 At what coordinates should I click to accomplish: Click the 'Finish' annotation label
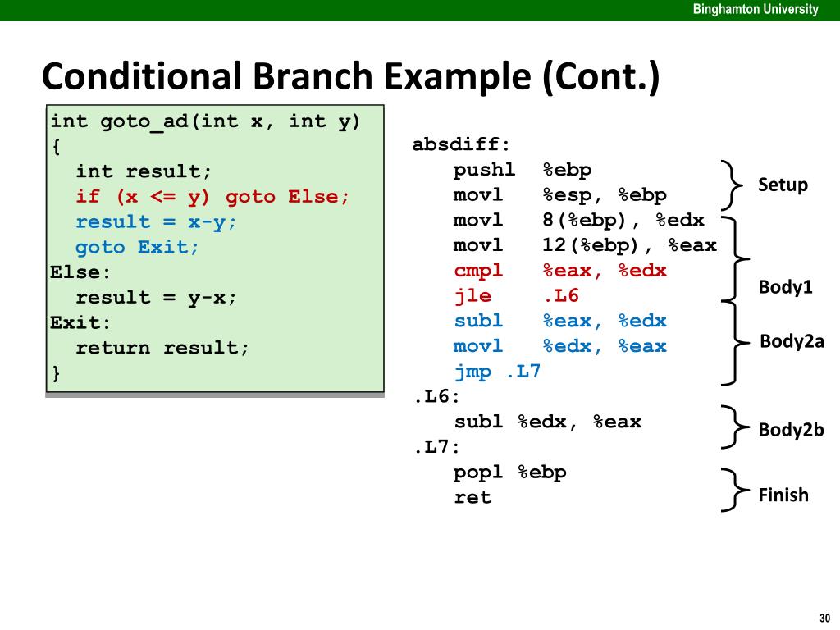coord(783,495)
